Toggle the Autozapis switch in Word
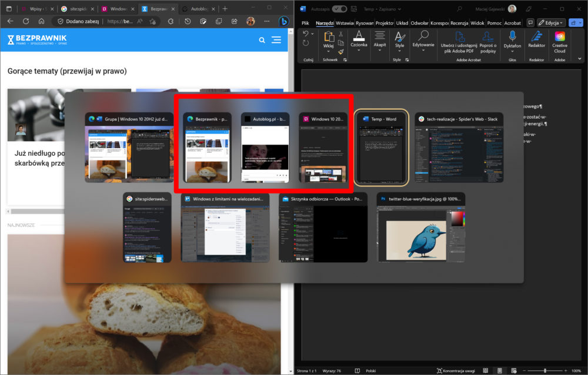The width and height of the screenshot is (588, 375). tap(339, 9)
